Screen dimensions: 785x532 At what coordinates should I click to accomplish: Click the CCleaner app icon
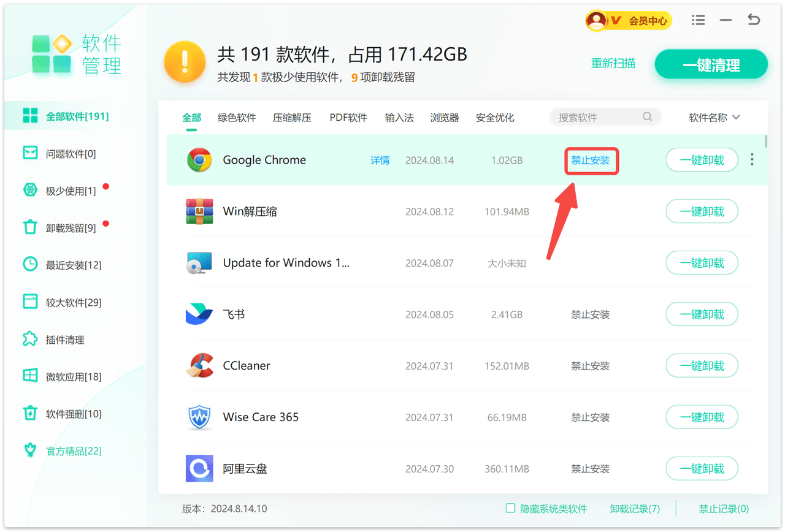pos(199,366)
